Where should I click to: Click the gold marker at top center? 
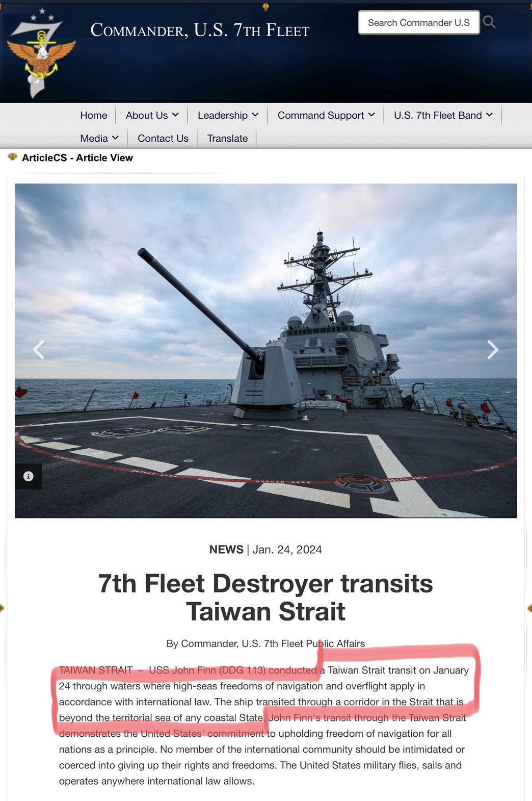click(265, 7)
